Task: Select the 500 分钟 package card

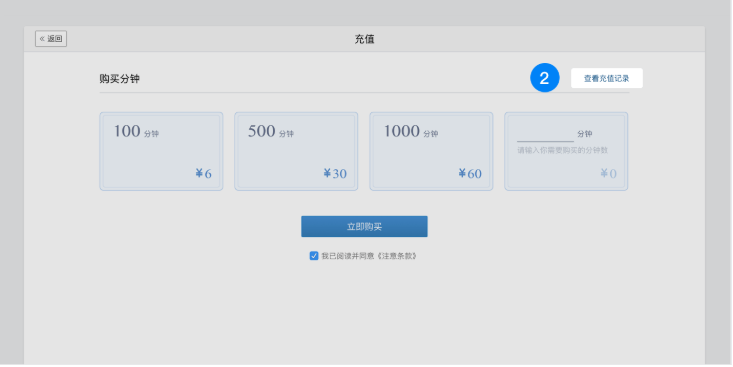Action: point(296,151)
